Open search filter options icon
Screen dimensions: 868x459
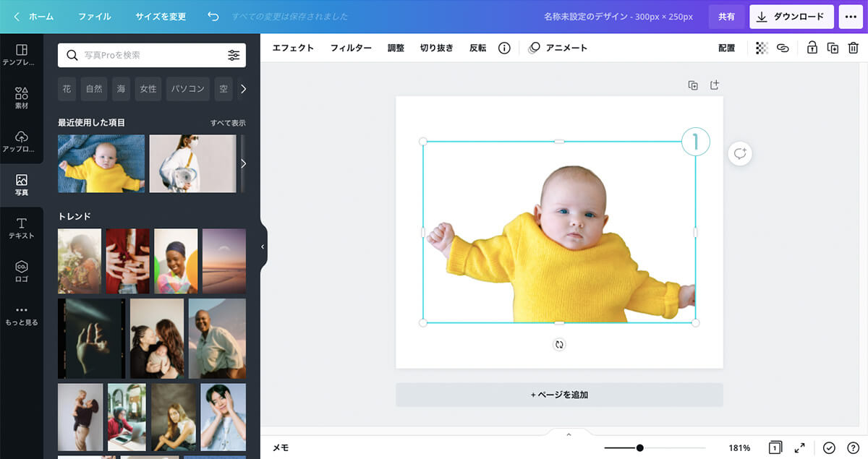[x=234, y=55]
